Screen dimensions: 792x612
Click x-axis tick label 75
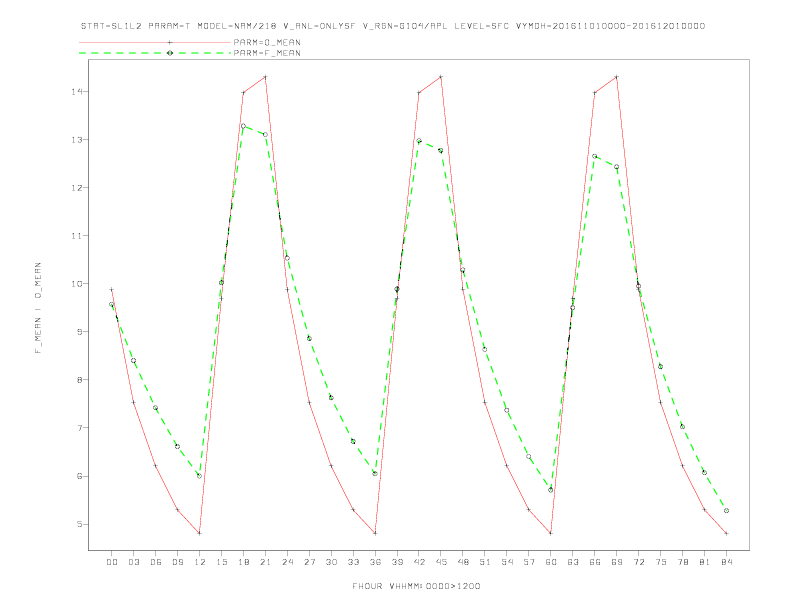point(661,562)
